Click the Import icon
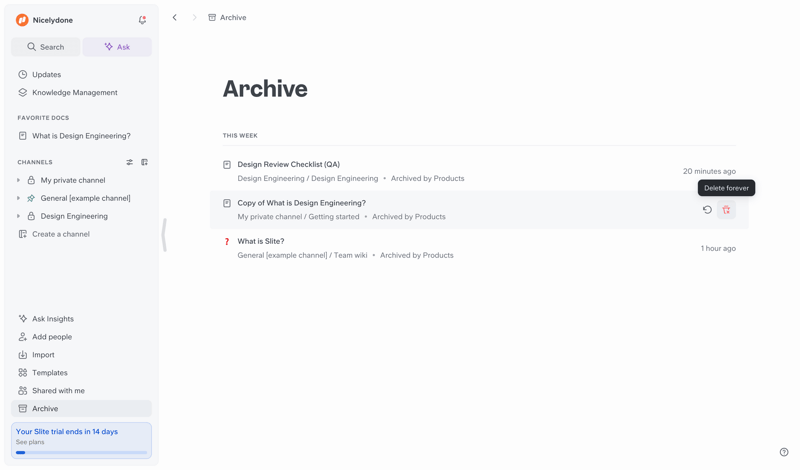This screenshot has height=470, width=800. 22,355
